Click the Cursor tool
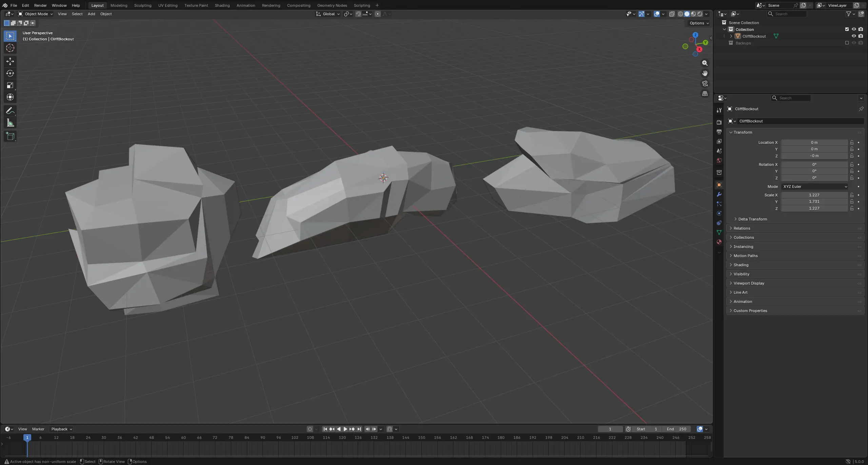Image resolution: width=868 pixels, height=465 pixels. [10, 48]
